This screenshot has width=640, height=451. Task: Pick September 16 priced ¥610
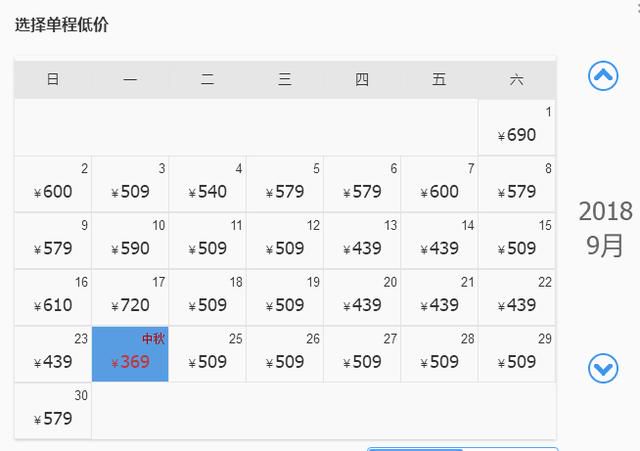click(x=53, y=297)
